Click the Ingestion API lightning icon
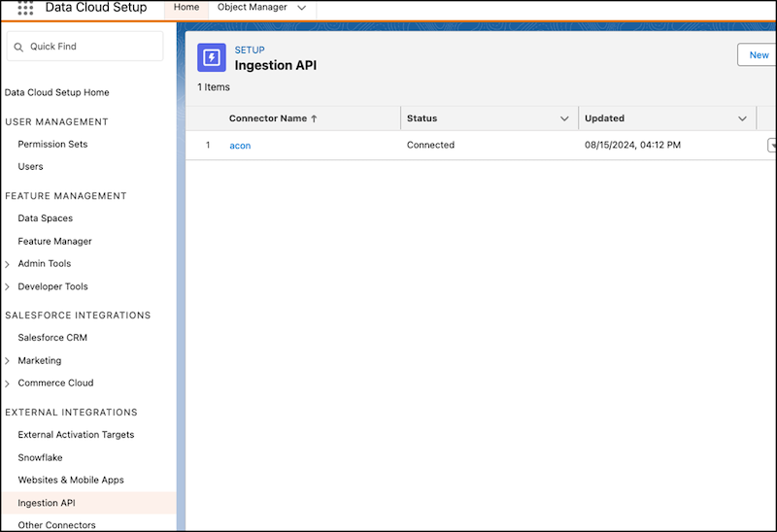 pyautogui.click(x=212, y=57)
